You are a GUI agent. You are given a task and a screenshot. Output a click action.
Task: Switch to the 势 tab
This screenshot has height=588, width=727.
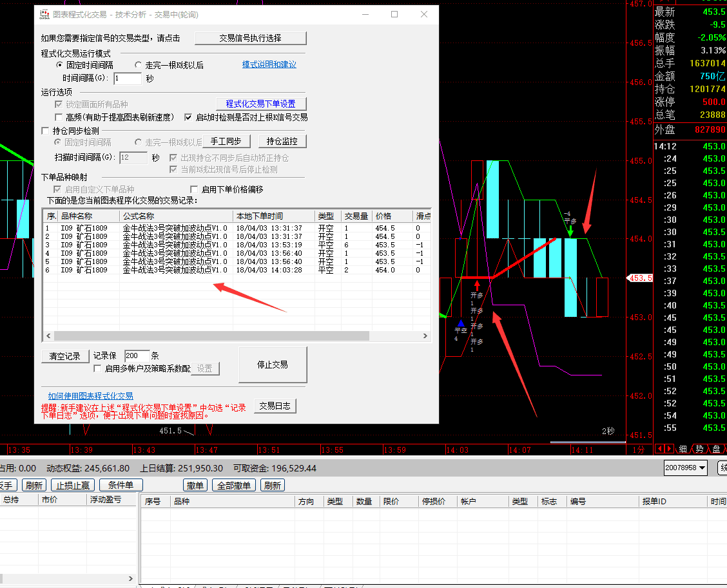click(699, 449)
